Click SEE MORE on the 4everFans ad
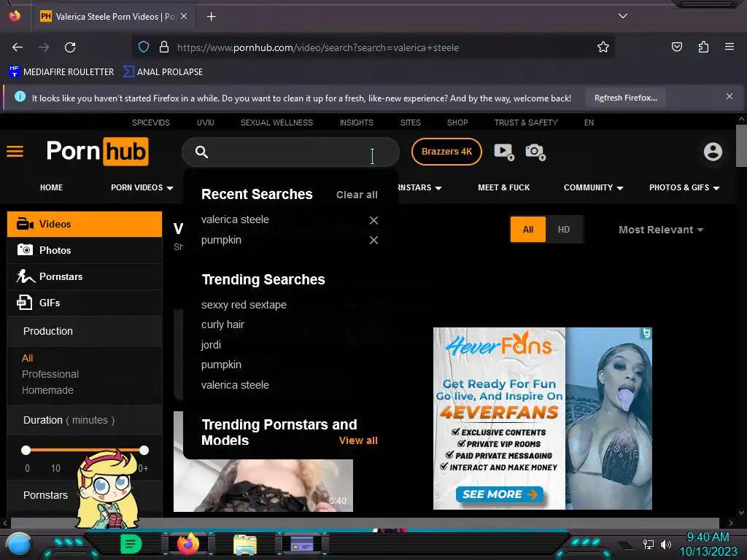The image size is (747, 560). point(500,494)
